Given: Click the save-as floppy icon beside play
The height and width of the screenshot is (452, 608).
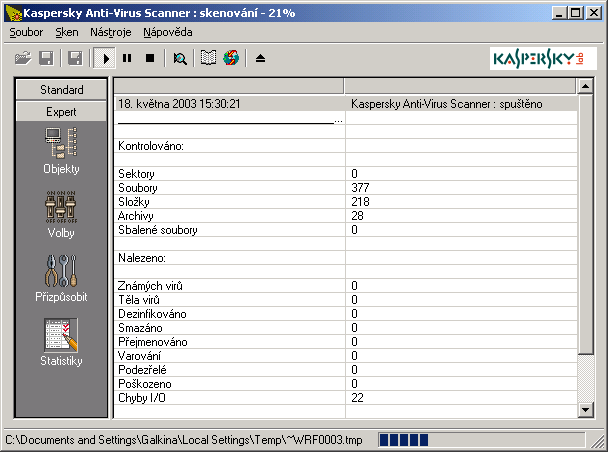Looking at the screenshot, I should 75,59.
